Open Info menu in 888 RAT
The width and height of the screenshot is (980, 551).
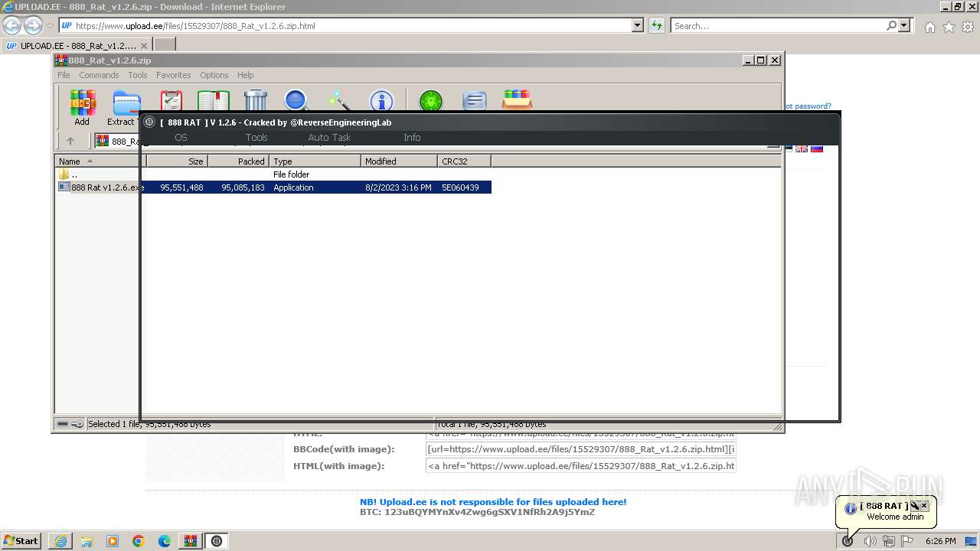coord(412,138)
